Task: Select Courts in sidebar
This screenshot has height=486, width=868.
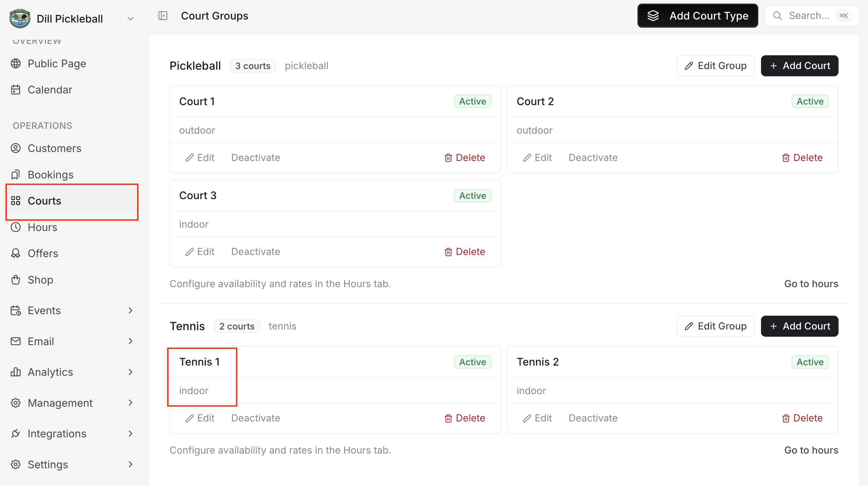Action: 72,201
